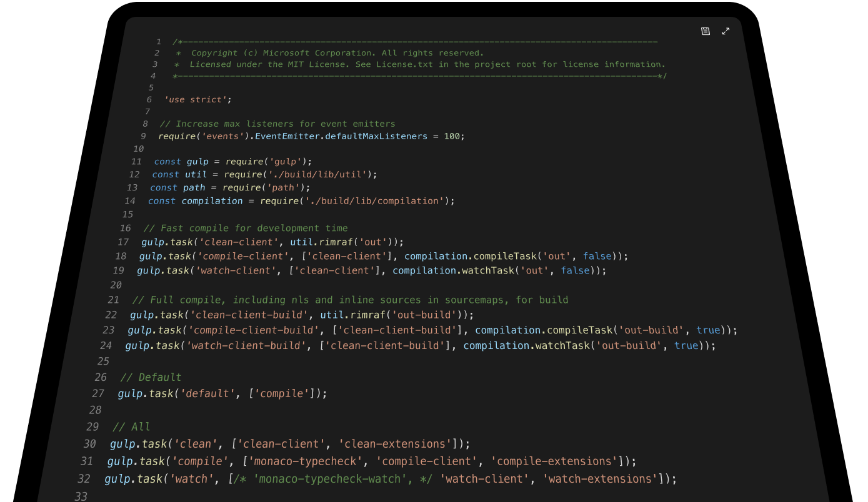The width and height of the screenshot is (868, 502).
Task: Click watchTask on line 24
Action: 562,346
